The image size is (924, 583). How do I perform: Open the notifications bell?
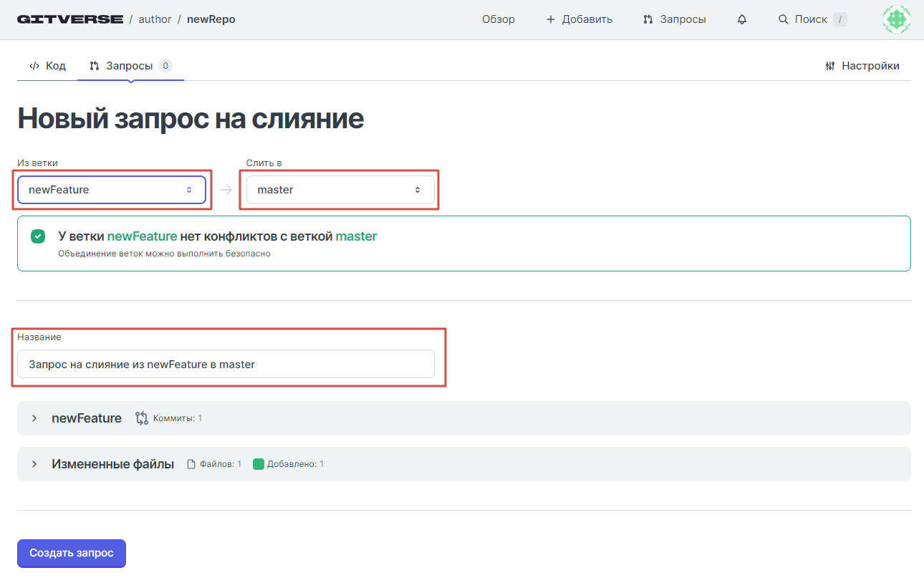coord(742,19)
